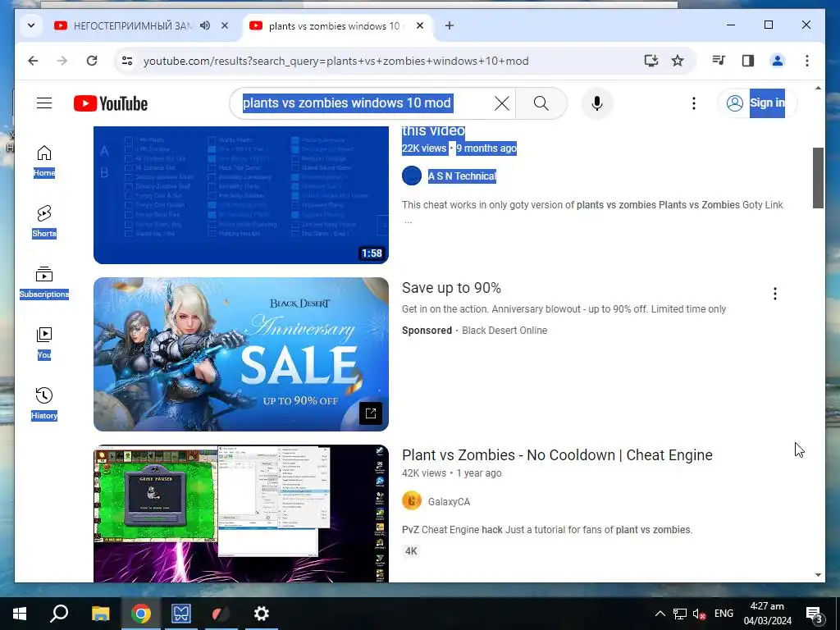The width and height of the screenshot is (840, 630).
Task: Open A S N Technical channel avatar
Action: [x=412, y=176]
